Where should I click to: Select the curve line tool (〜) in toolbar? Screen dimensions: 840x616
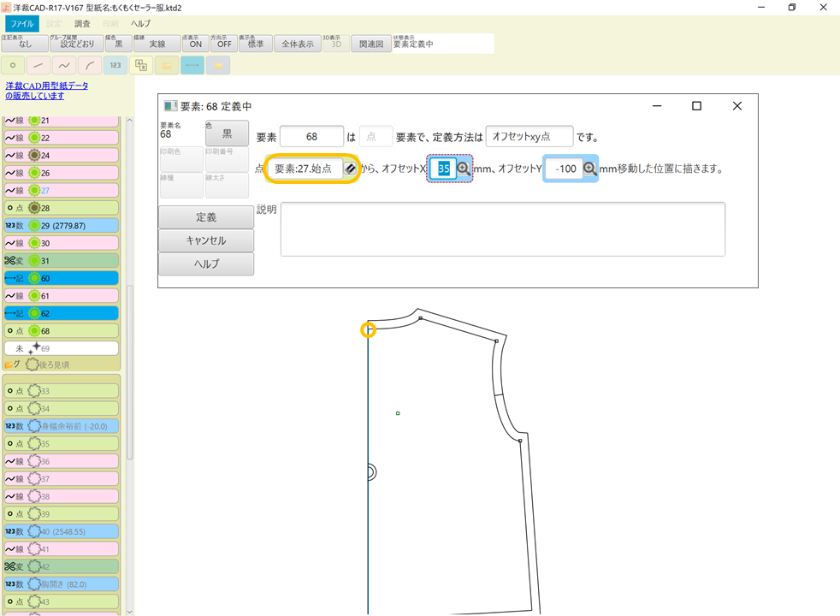click(x=63, y=65)
